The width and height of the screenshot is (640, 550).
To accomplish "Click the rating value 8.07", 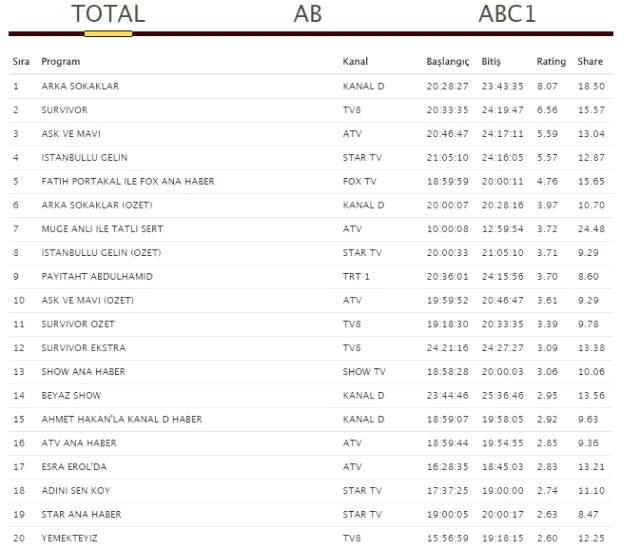I will [547, 86].
